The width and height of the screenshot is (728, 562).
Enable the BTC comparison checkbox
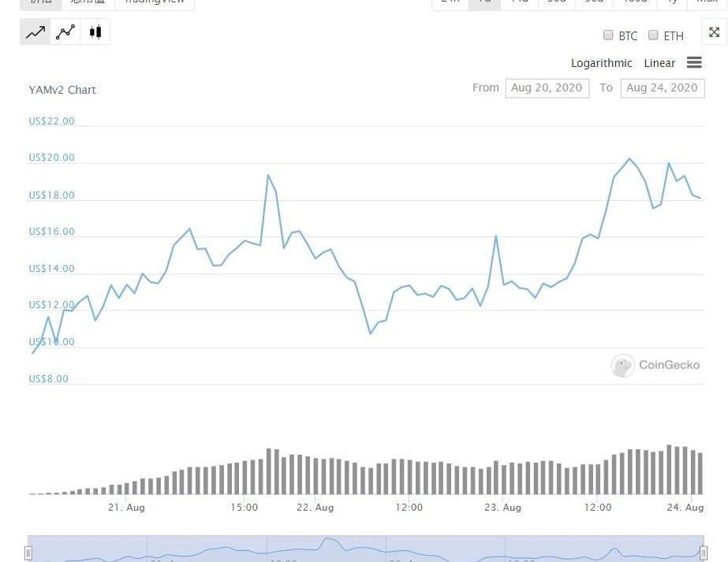tap(608, 35)
